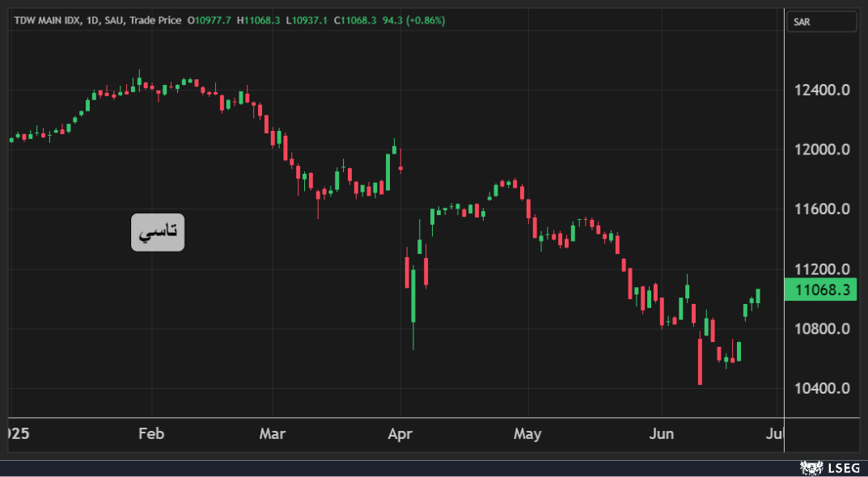
Task: Click the high value H11068.3
Action: (x=259, y=20)
